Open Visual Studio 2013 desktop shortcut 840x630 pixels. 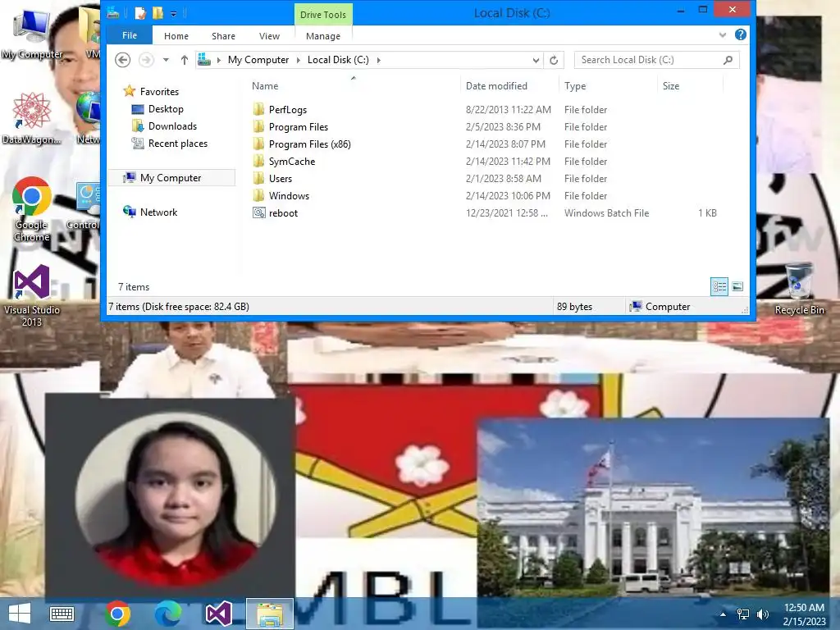click(32, 295)
